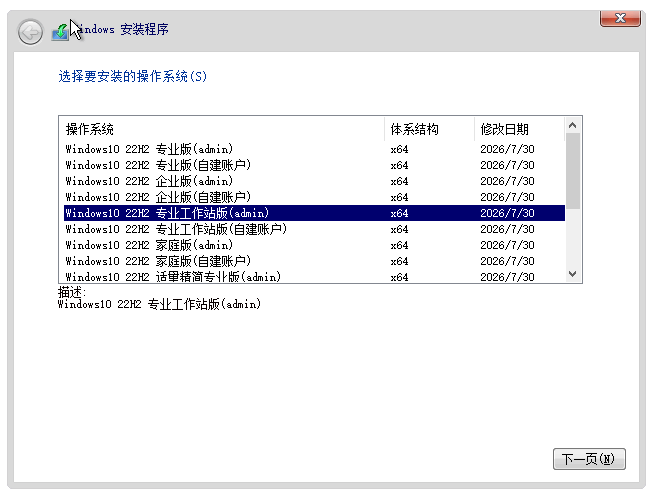655x496 pixels.
Task: Click the scrollbar down arrow
Action: (x=573, y=274)
